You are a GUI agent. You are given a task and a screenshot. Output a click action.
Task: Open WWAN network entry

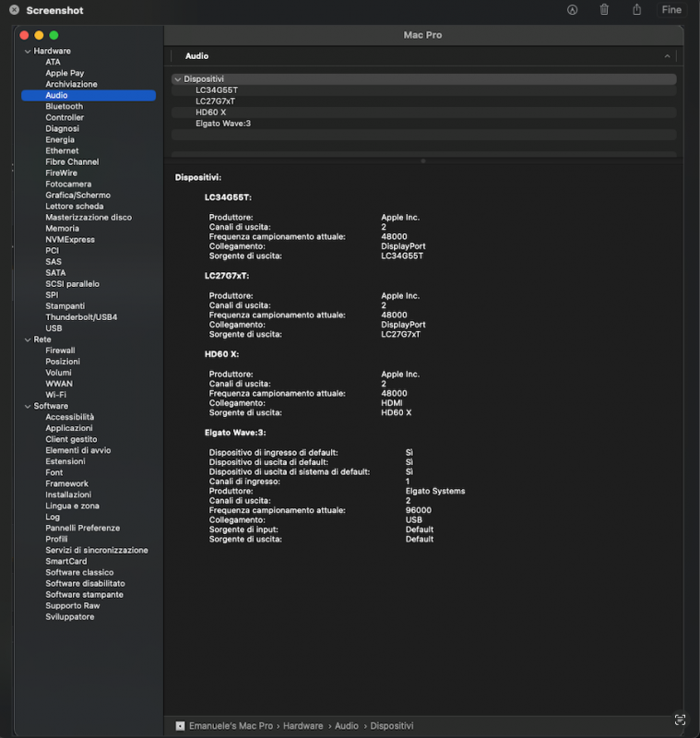[x=59, y=384]
